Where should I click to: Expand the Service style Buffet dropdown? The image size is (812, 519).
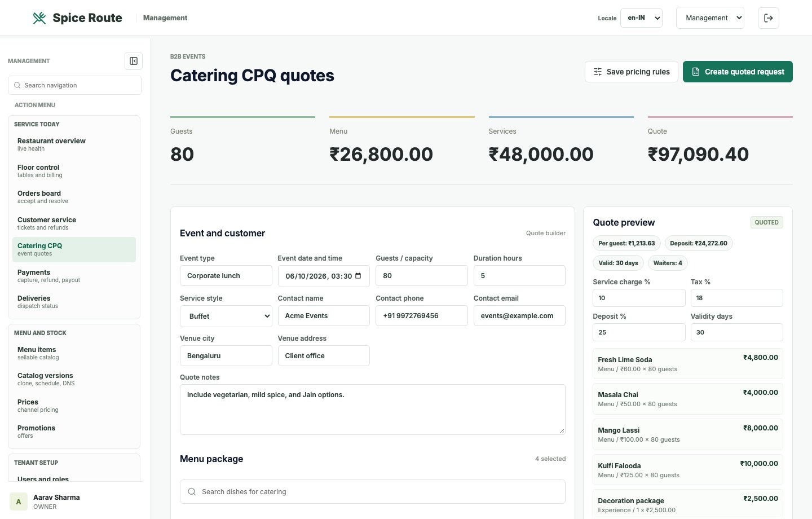tap(226, 316)
